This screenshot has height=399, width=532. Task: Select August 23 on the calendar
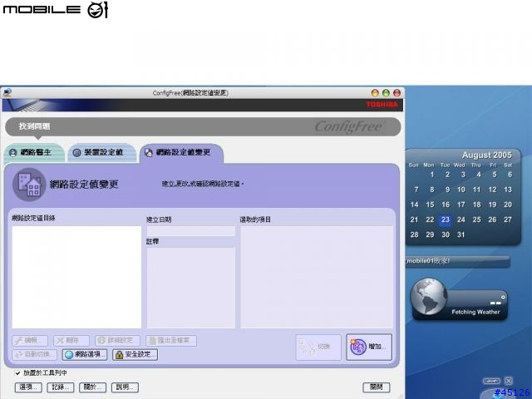[446, 219]
